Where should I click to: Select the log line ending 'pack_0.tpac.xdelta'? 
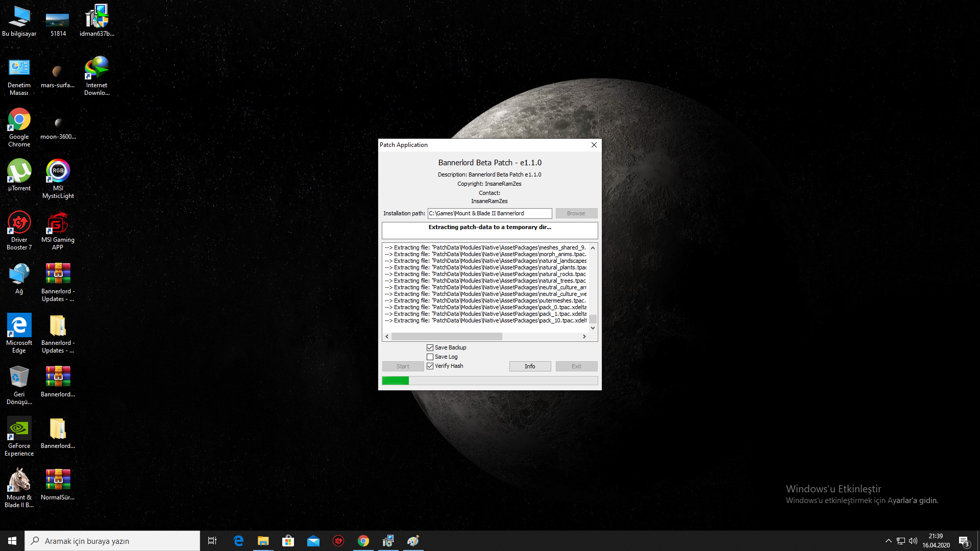(485, 308)
